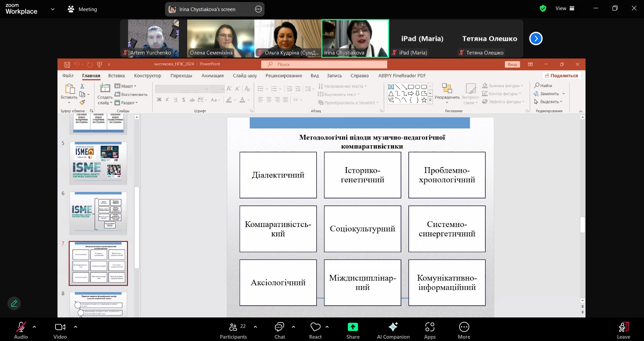Click the Cut scissors icon
This screenshot has width=644, height=341.
pos(82,86)
